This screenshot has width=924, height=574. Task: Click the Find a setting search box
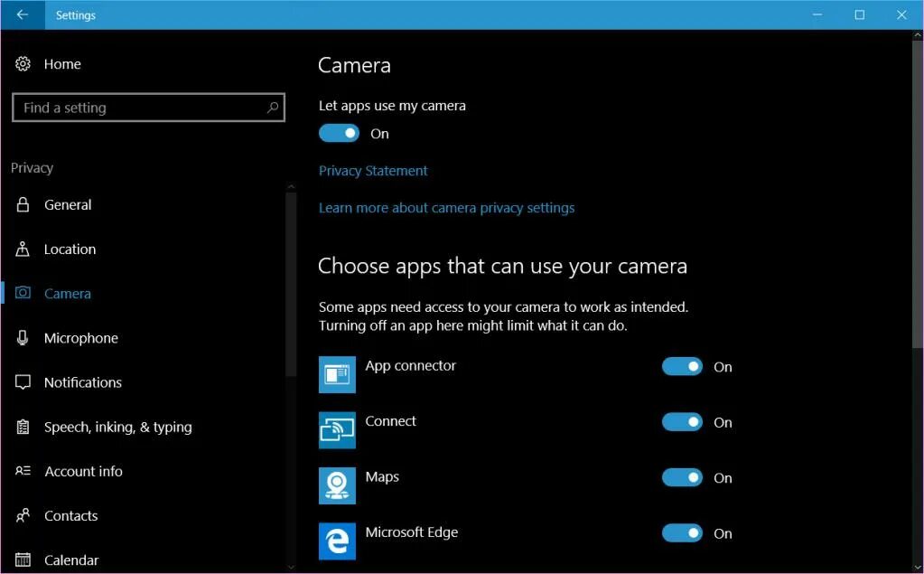pos(140,108)
